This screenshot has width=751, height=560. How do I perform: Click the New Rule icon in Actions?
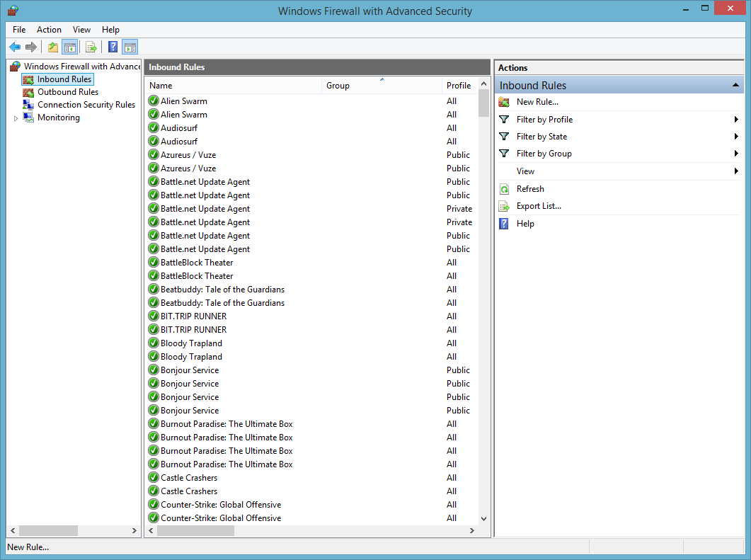click(504, 102)
